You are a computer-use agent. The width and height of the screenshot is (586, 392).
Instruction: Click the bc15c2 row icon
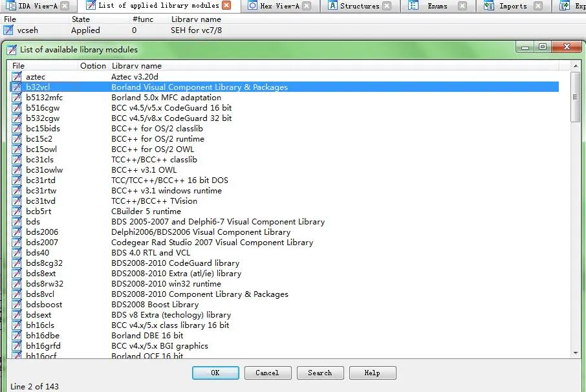pyautogui.click(x=16, y=138)
